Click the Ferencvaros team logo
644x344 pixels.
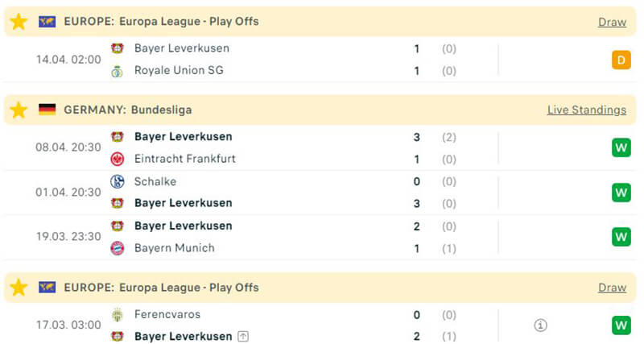pos(118,314)
